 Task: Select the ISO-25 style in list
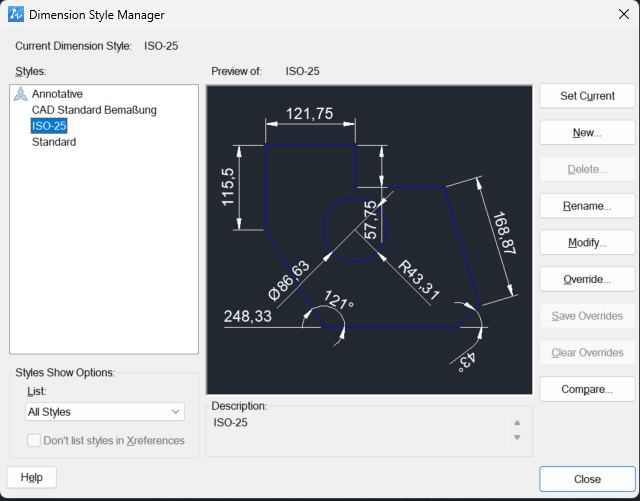pyautogui.click(x=49, y=126)
